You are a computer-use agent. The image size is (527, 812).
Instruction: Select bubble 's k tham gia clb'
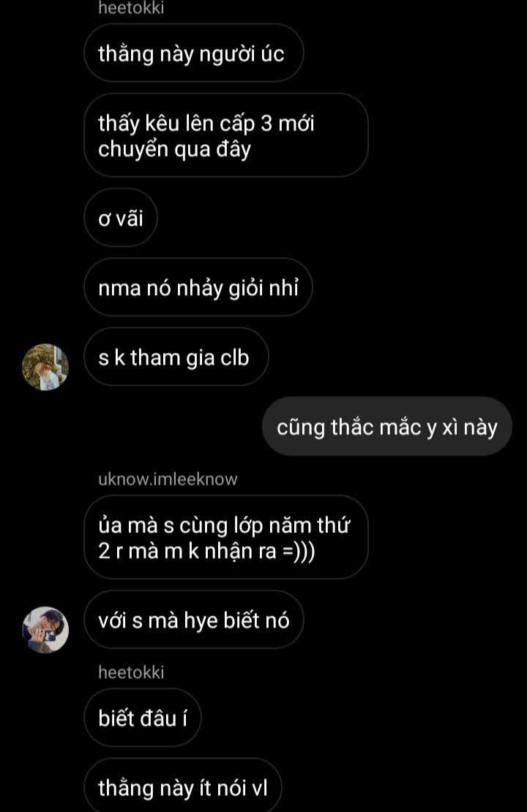pos(176,357)
